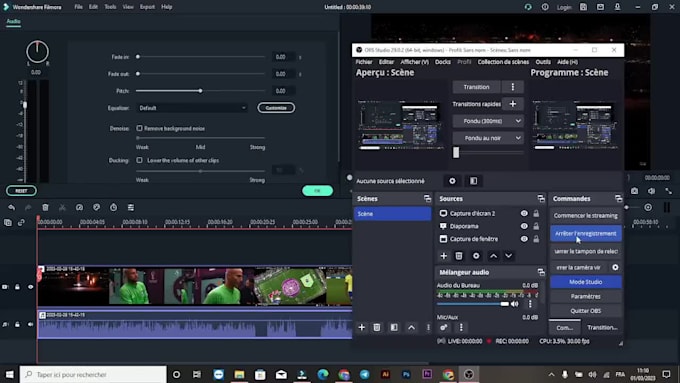The width and height of the screenshot is (680, 383).
Task: Open the Export menu in Filmora
Action: click(147, 7)
